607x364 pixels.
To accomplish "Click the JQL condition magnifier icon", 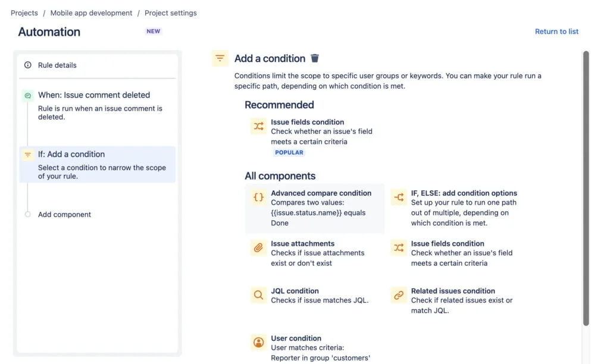I will (259, 295).
